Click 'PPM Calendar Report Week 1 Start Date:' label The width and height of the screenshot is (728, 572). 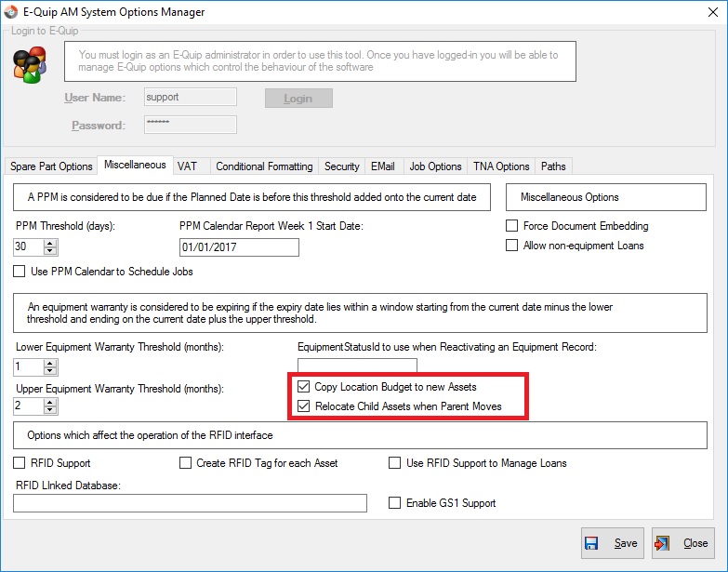point(271,226)
